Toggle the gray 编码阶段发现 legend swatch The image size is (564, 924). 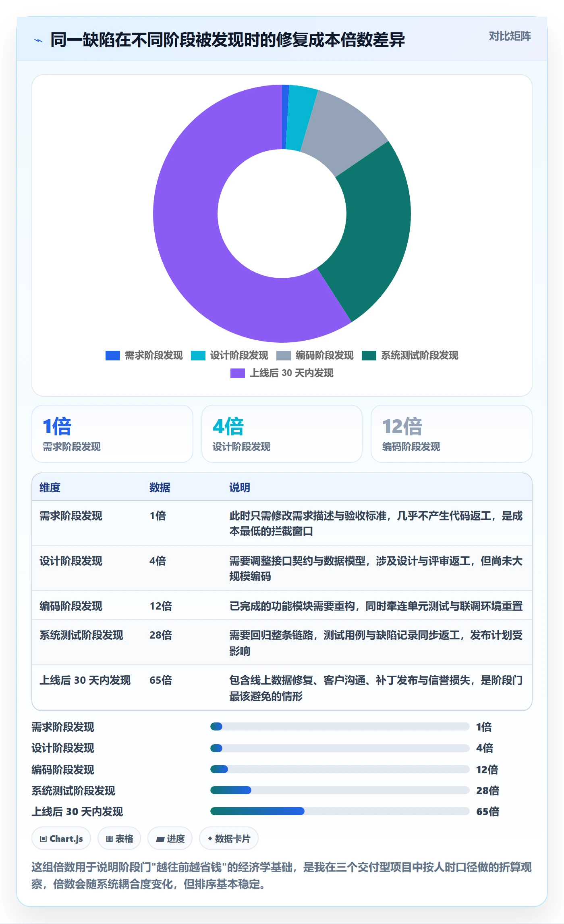click(x=284, y=356)
